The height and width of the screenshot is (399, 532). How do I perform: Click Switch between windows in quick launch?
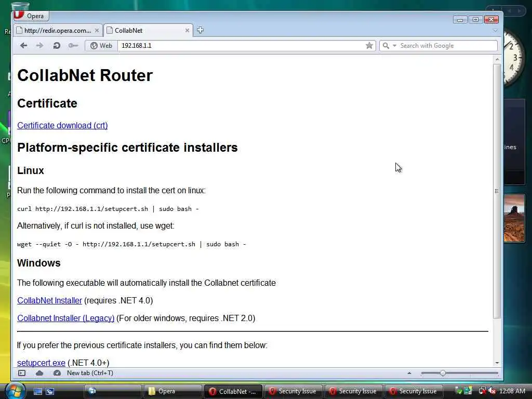50,391
